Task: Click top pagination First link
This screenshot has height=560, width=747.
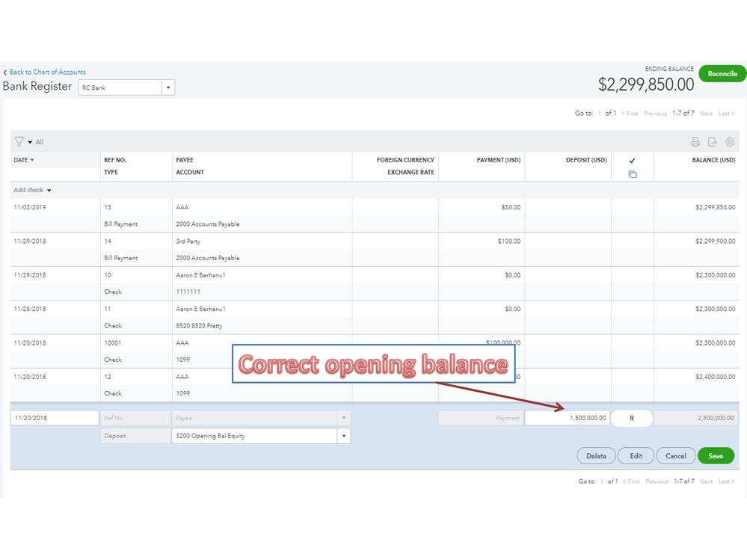Action: click(x=630, y=114)
